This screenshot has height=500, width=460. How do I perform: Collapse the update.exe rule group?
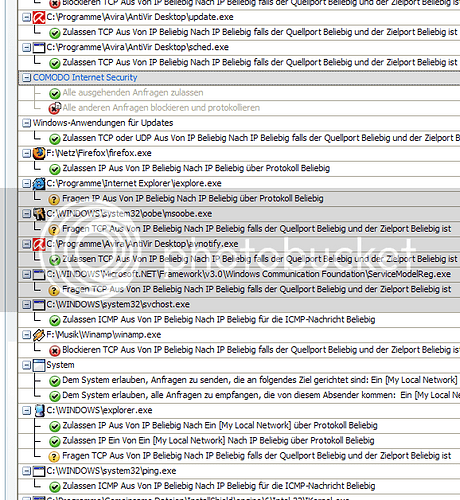pos(26,17)
